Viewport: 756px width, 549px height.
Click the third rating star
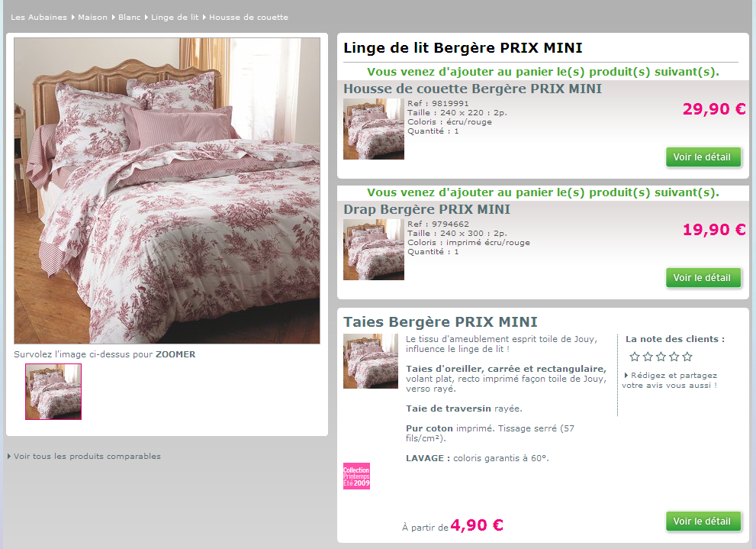pyautogui.click(x=661, y=357)
